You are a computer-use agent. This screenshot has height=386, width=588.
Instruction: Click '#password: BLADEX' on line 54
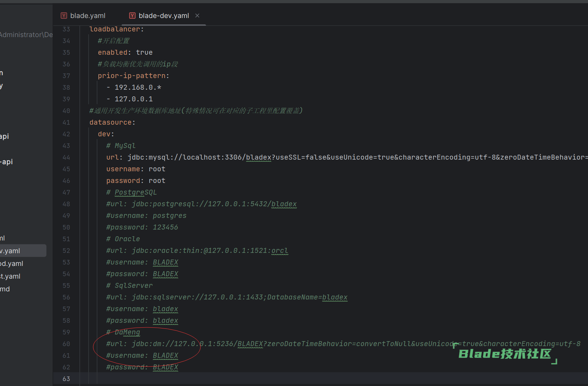tap(142, 274)
